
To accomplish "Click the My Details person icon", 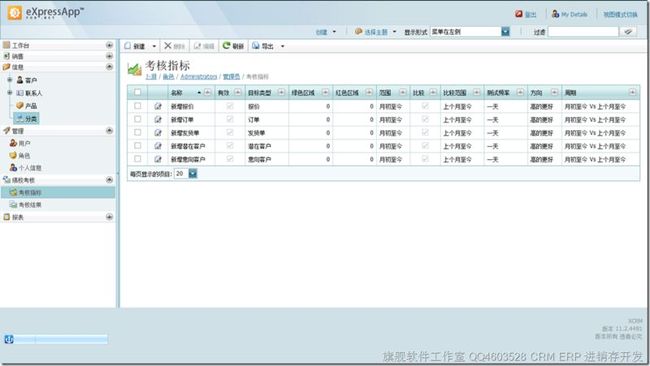I will (555, 14).
